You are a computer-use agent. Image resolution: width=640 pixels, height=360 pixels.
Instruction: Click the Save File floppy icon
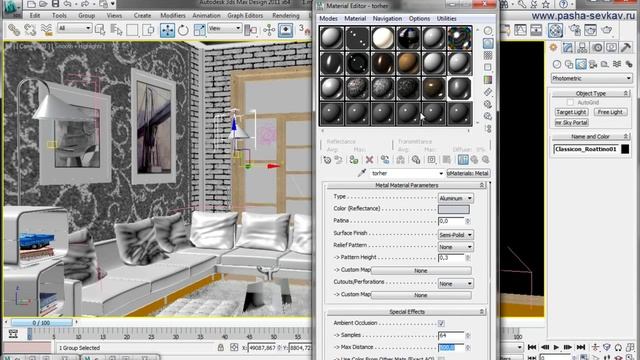click(56, 4)
